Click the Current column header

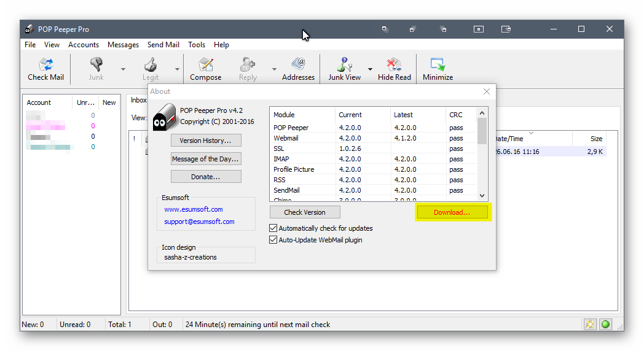[363, 115]
